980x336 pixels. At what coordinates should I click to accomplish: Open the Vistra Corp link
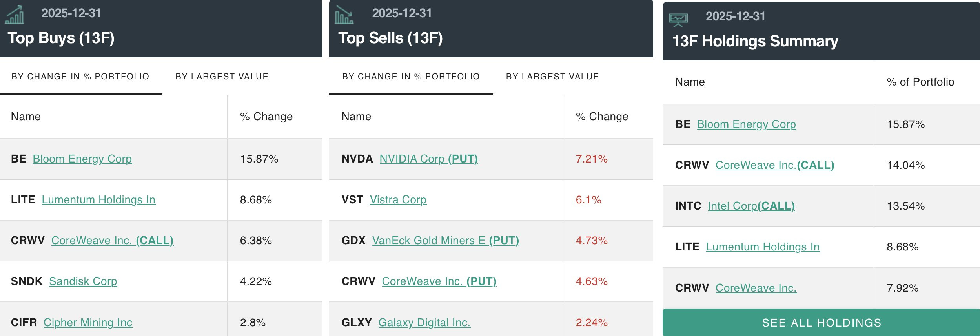(x=398, y=199)
